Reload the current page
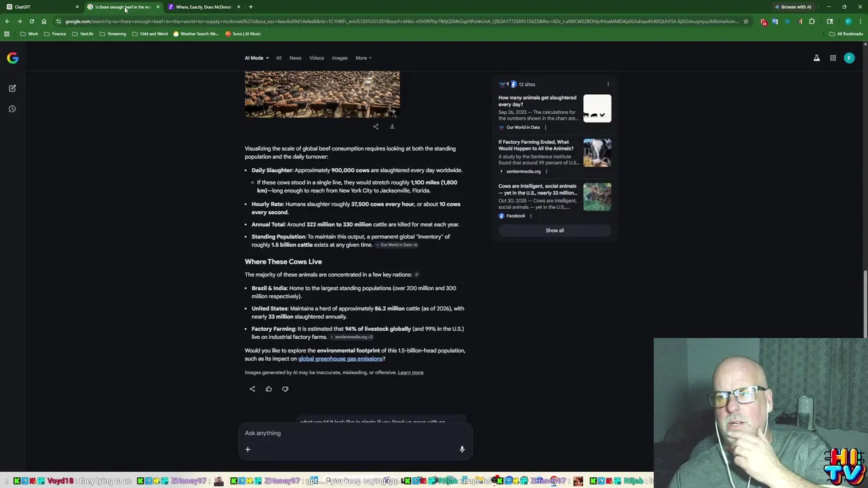Viewport: 868px width, 488px height. click(x=31, y=21)
